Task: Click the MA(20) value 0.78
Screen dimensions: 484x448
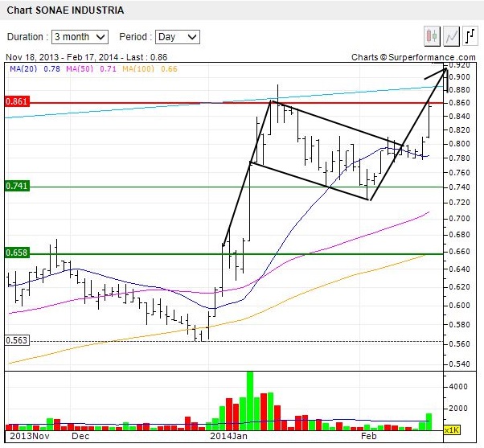Action: (x=51, y=68)
